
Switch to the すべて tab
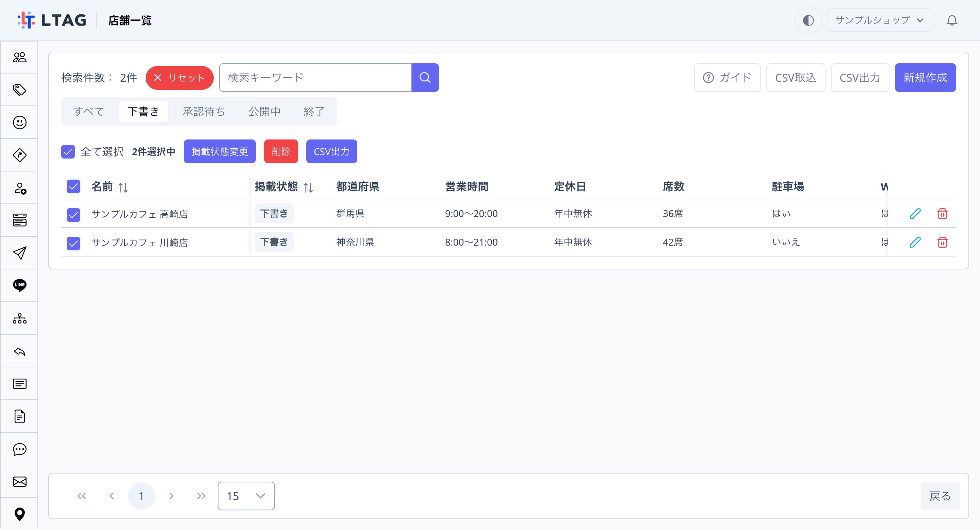[88, 111]
